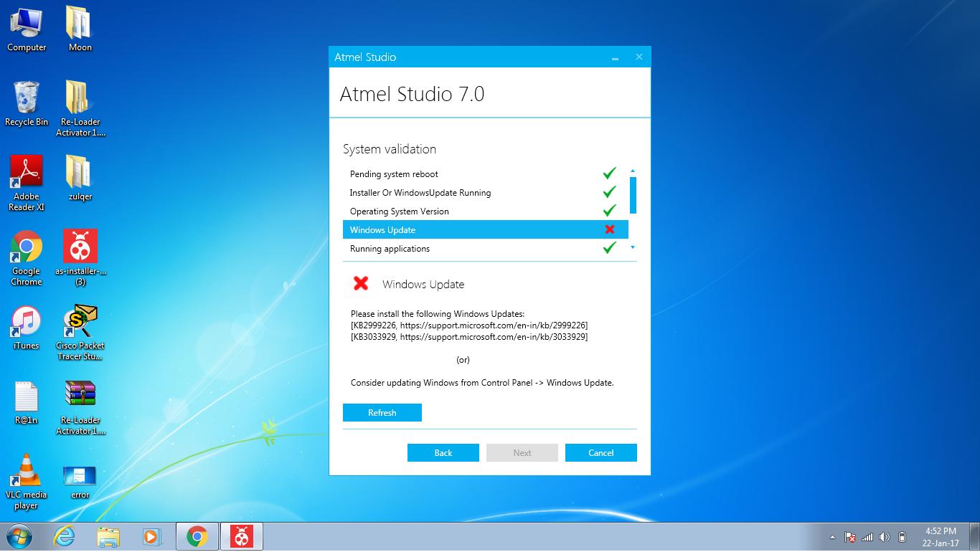Click the green check for Running applications

610,248
